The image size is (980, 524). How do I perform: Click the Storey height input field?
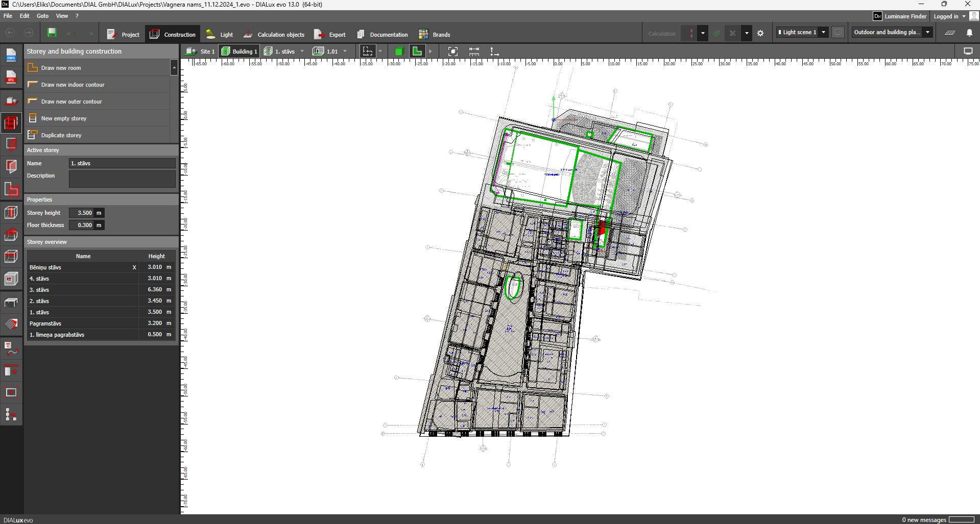[82, 213]
